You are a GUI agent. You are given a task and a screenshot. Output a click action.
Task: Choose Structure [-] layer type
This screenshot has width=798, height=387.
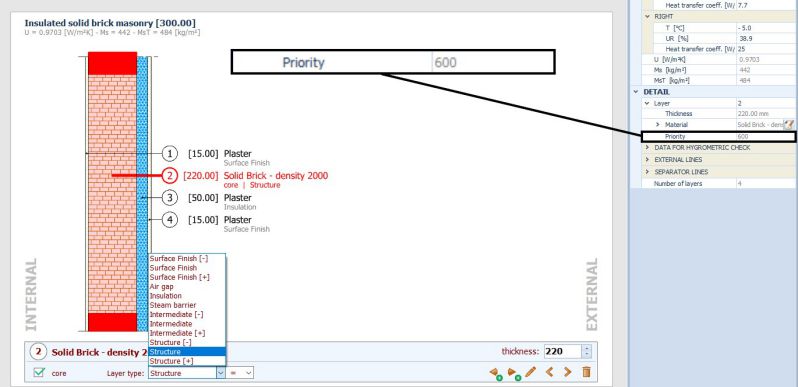click(187, 342)
